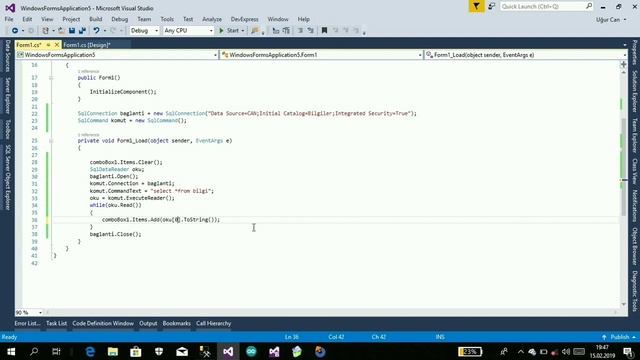Close the Form1.cs tab
The image size is (640, 360).
[57, 44]
